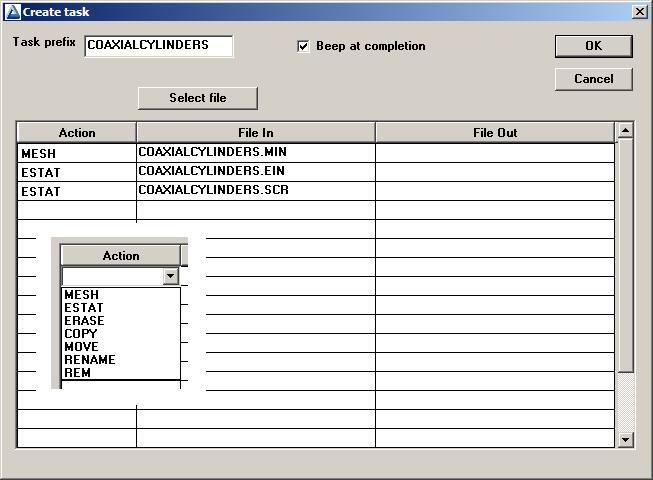This screenshot has height=480, width=653.
Task: Click the scrollbar down arrow
Action: pyautogui.click(x=625, y=439)
